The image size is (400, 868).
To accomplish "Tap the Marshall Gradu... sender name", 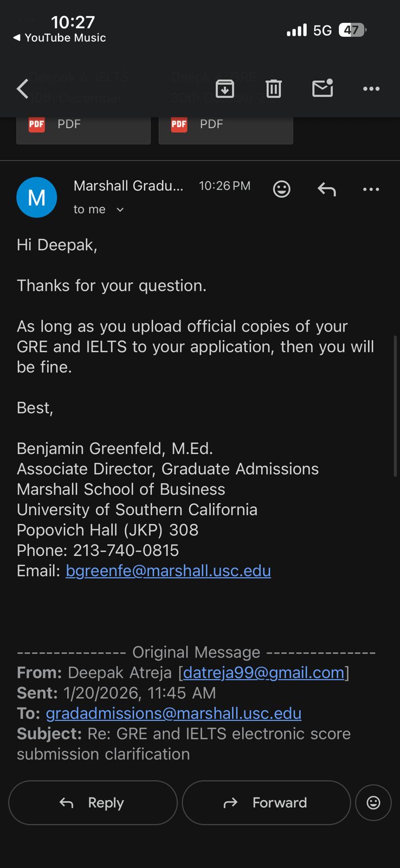I will (128, 186).
